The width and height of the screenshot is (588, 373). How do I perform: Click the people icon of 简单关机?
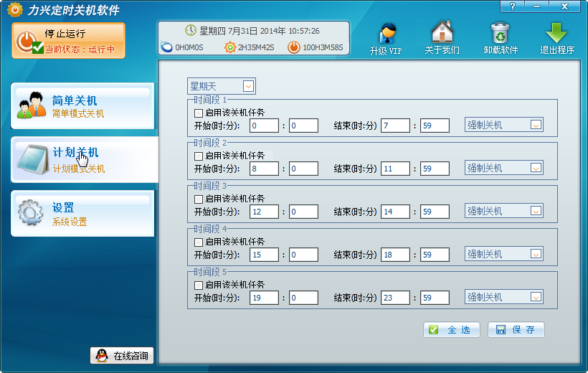click(x=32, y=105)
